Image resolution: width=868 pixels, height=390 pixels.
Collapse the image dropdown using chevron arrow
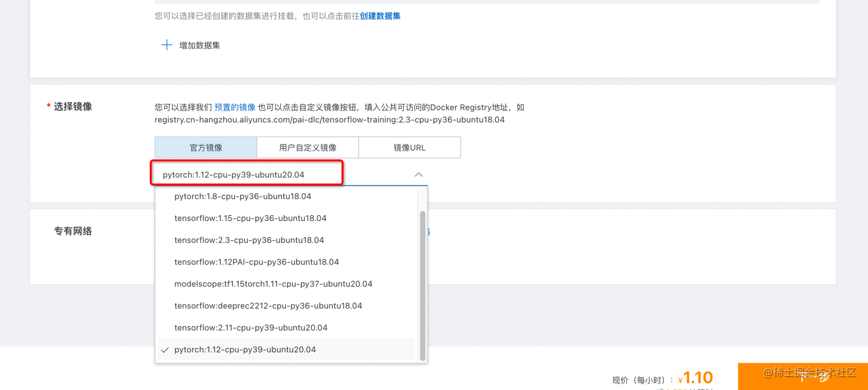pos(418,175)
